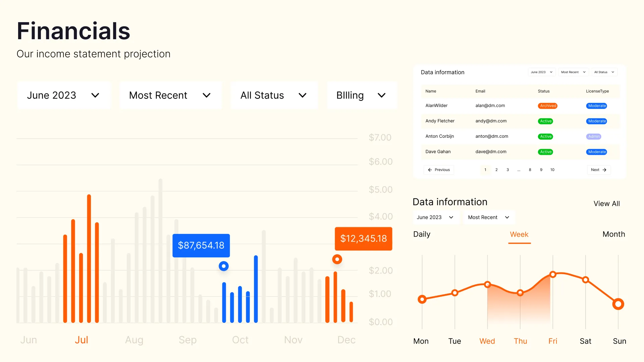
Task: Click the Archived status badge for AlanWilder
Action: tap(548, 106)
